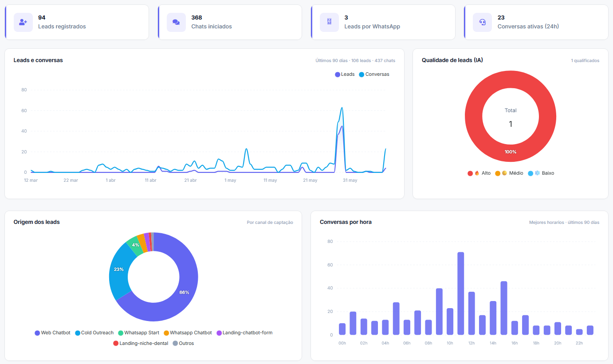
Task: Click the value 94 in Leads card
Action: point(42,18)
